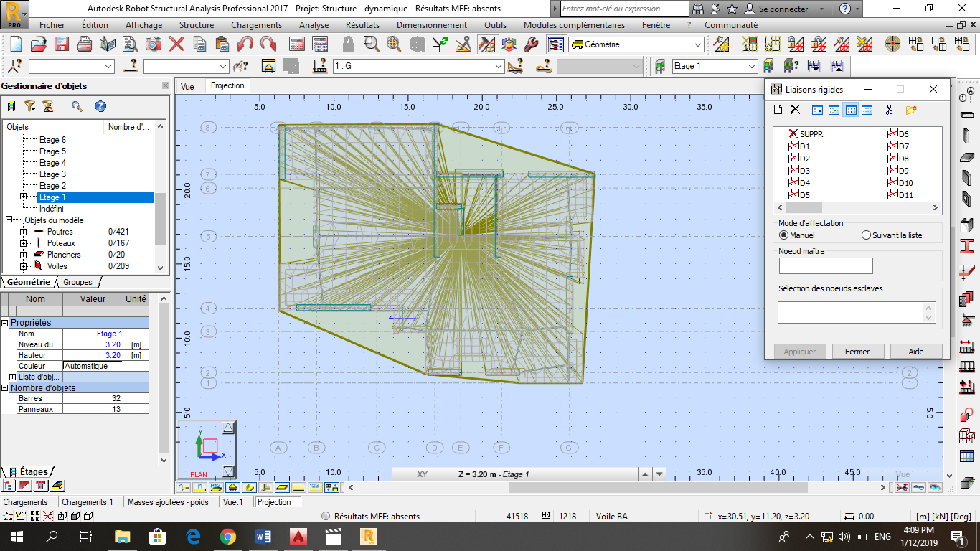Open the Structure menu
980x551 pixels.
(197, 24)
